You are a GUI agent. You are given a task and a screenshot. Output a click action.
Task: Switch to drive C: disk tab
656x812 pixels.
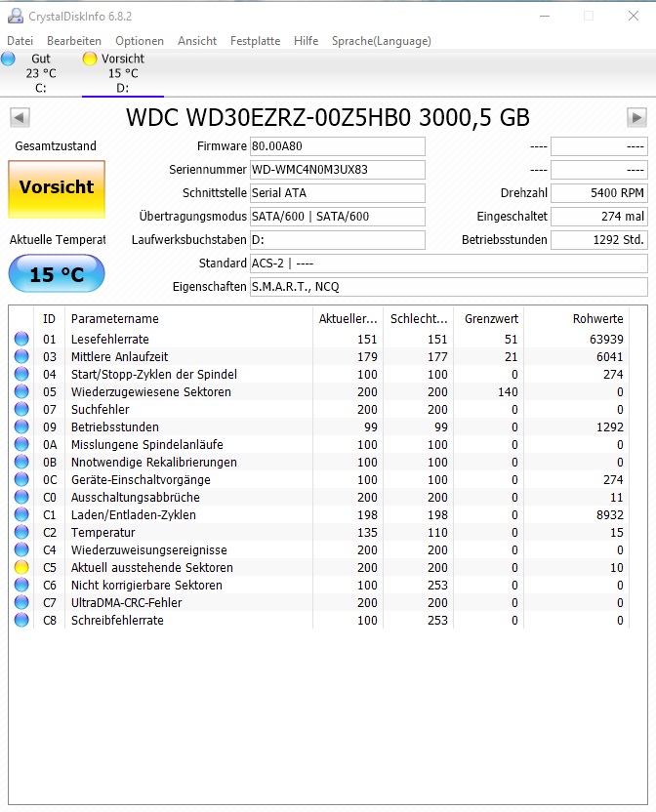[x=41, y=73]
